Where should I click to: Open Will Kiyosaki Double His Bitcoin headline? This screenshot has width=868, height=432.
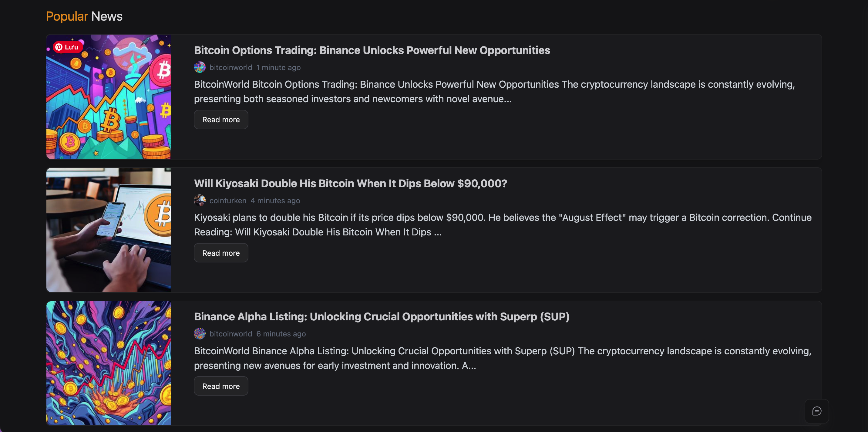coord(350,183)
